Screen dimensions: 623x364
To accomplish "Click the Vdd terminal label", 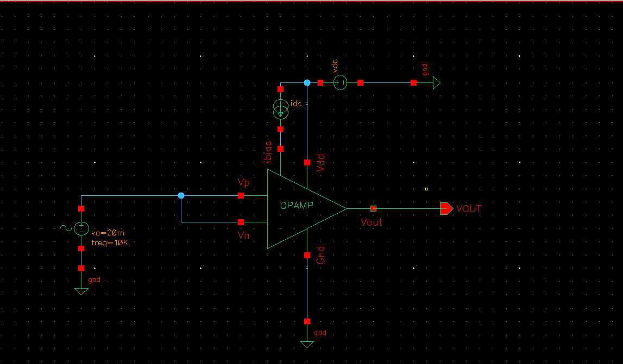I will pyautogui.click(x=320, y=163).
